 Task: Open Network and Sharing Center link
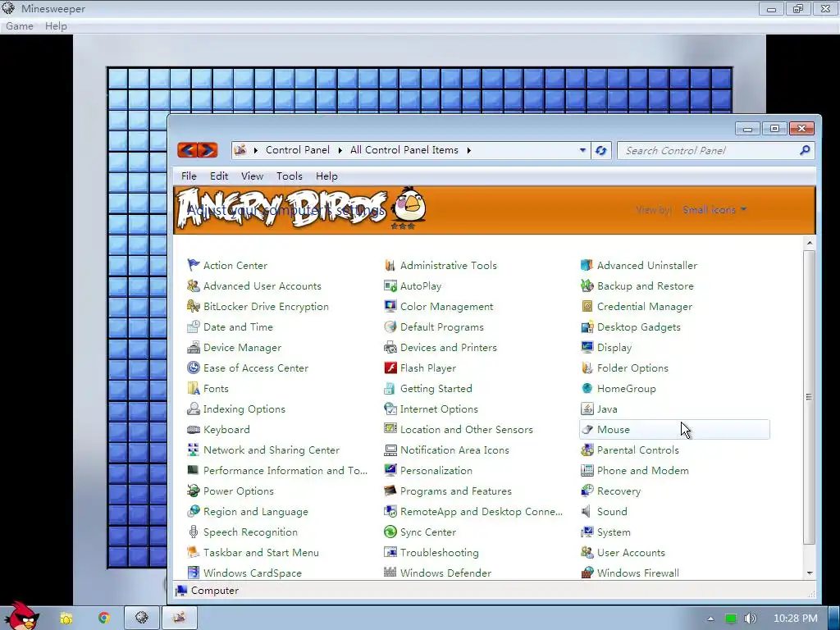coord(271,450)
